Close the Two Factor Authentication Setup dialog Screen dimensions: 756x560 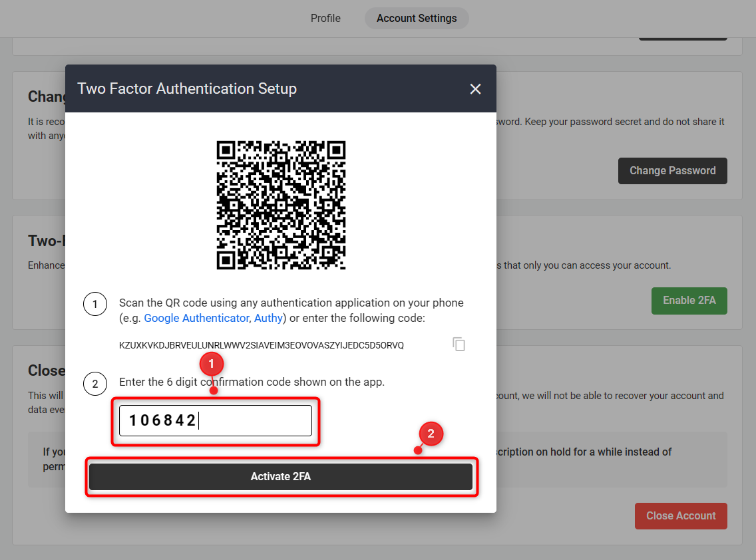click(x=475, y=89)
